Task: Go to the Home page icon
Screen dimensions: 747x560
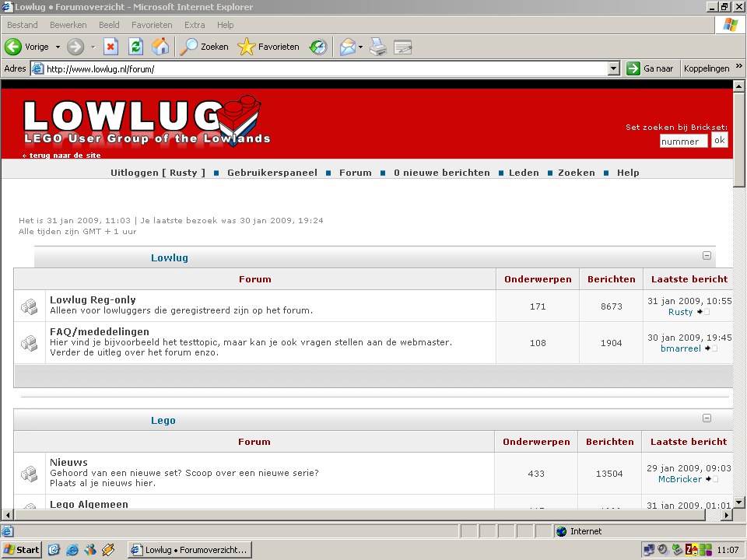Action: pos(160,47)
